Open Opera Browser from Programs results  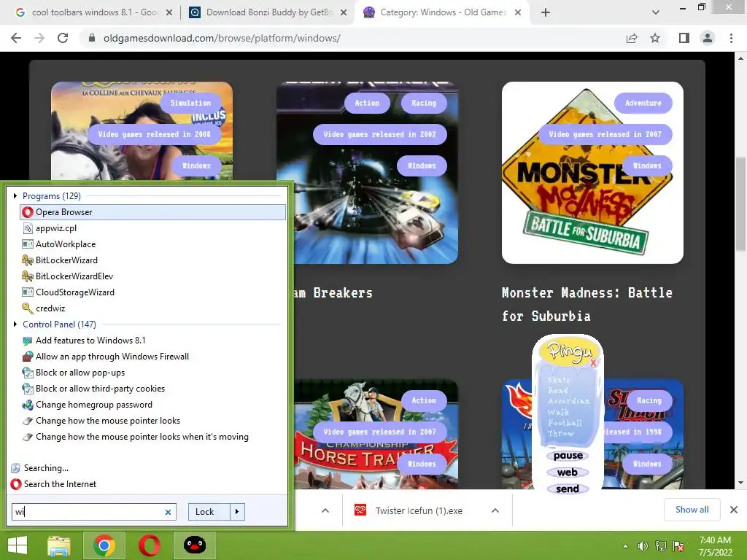tap(152, 212)
